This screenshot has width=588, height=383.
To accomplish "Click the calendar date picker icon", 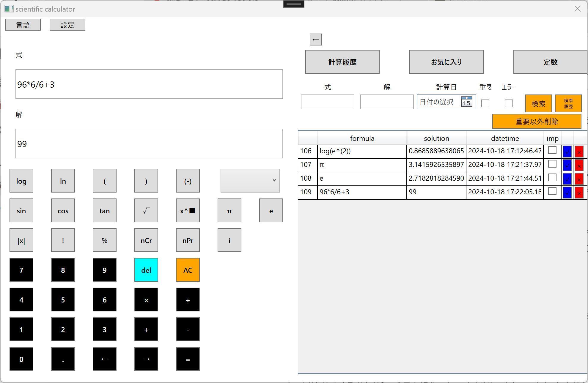I will click(x=466, y=102).
